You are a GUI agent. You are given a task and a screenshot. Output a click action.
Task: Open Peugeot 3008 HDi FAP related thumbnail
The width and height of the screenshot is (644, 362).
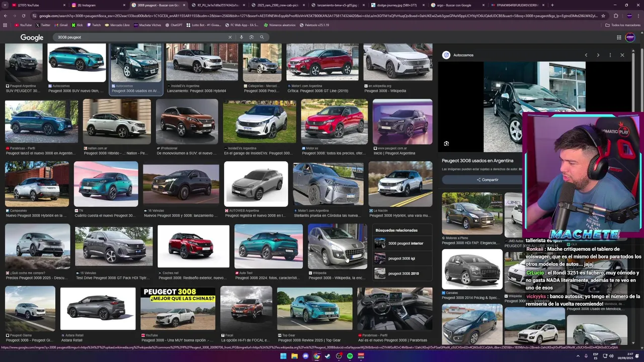pyautogui.click(x=472, y=214)
